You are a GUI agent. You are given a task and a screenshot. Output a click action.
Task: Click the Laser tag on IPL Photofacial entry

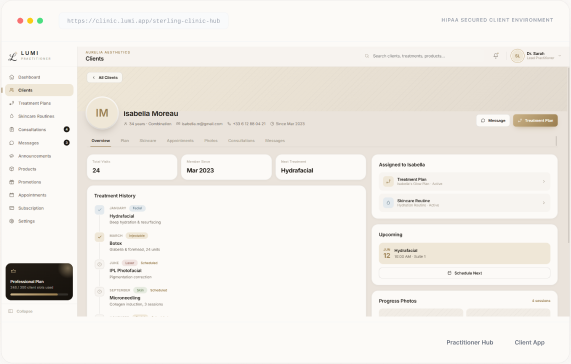[x=130, y=263]
